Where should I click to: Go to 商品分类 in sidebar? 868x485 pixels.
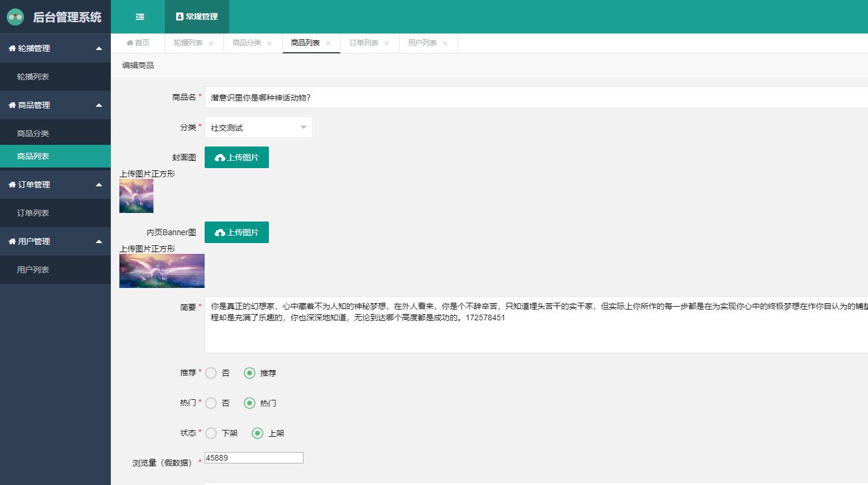[33, 133]
